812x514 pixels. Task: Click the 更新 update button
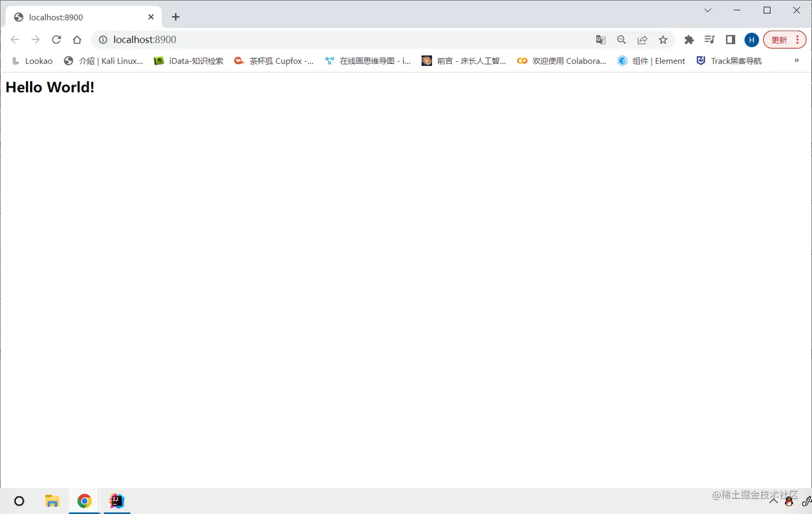pos(779,40)
